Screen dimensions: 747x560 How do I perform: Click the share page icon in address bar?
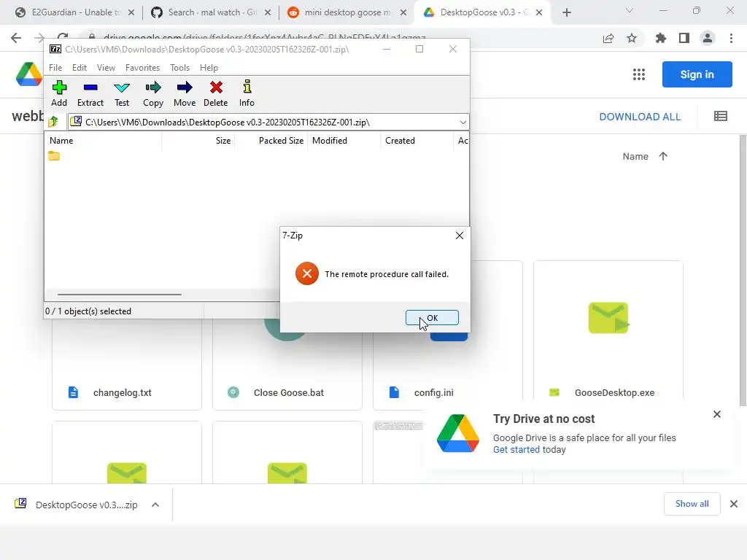(x=608, y=38)
